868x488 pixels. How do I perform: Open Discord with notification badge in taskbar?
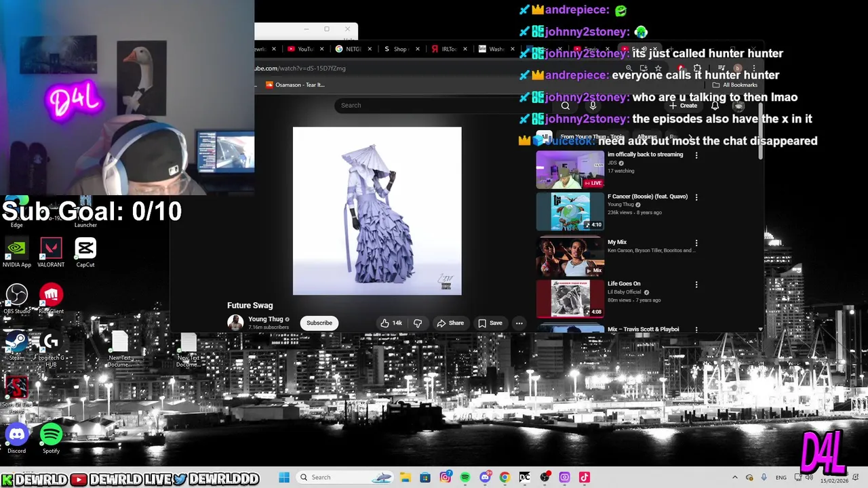tap(485, 477)
